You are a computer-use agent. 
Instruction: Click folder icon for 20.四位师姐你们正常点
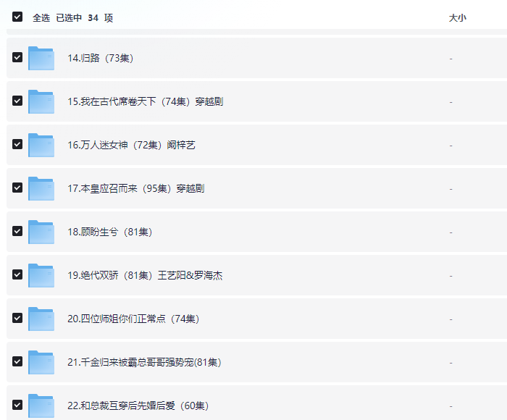pos(41,319)
